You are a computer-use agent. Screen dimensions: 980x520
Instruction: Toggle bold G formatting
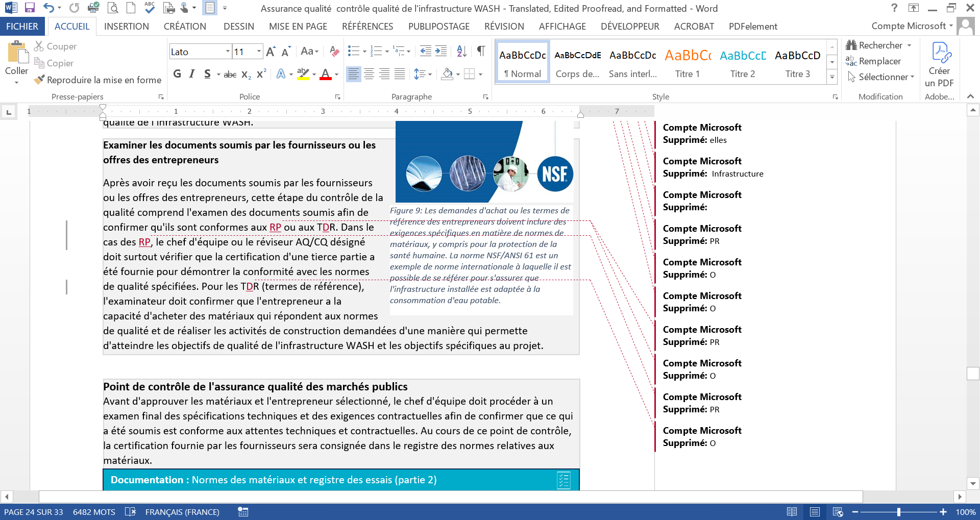pyautogui.click(x=177, y=75)
